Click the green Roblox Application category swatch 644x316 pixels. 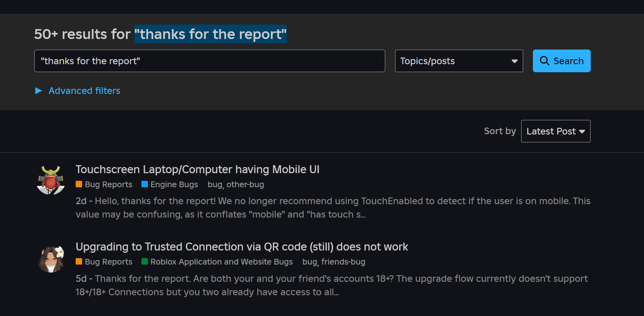click(x=145, y=261)
